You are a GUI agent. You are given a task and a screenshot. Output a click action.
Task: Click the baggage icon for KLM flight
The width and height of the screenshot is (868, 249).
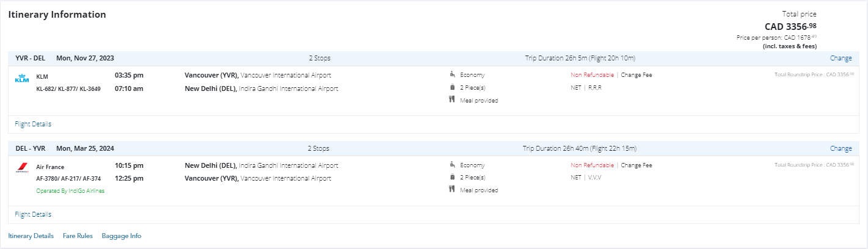[x=452, y=88]
